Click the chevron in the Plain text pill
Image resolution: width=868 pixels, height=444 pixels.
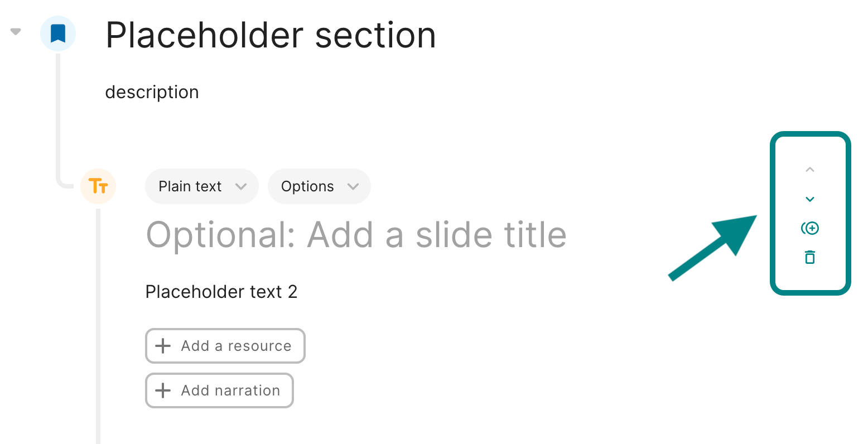pos(241,186)
